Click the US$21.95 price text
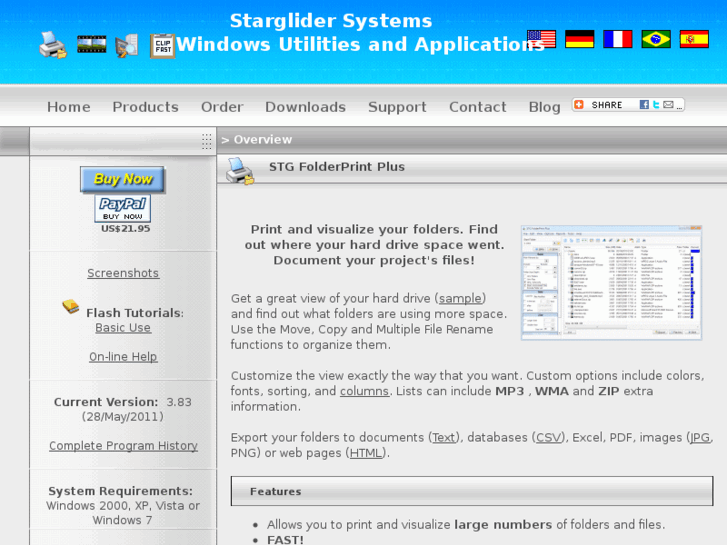This screenshot has height=545, width=727. (x=126, y=229)
